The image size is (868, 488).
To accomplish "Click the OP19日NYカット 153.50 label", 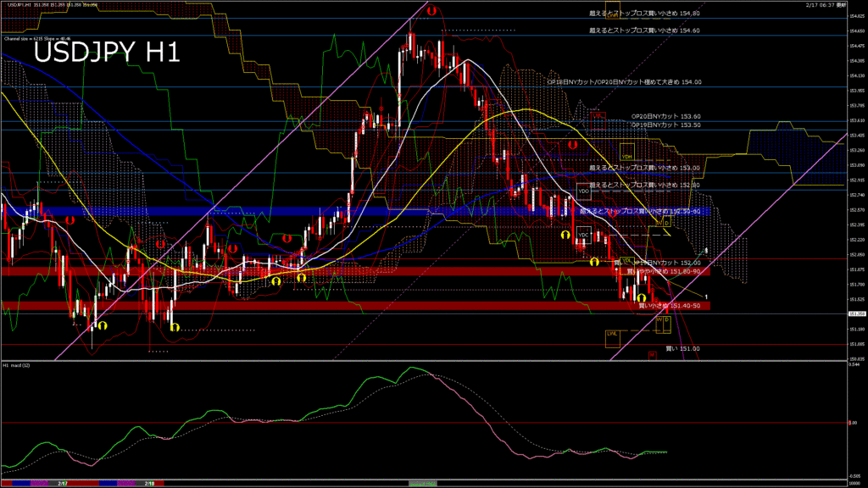I will (666, 125).
